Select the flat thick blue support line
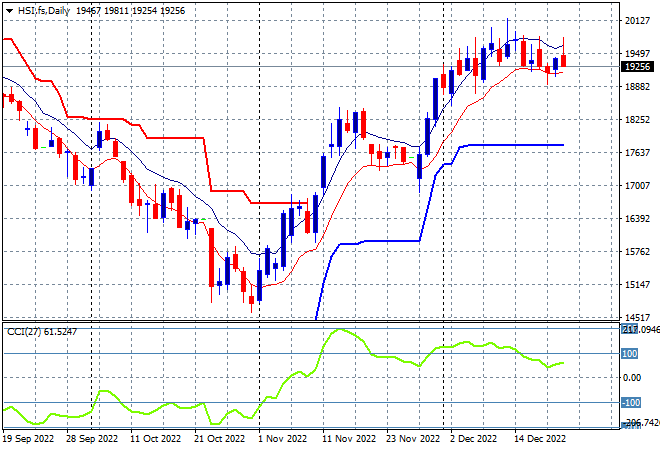 point(516,145)
